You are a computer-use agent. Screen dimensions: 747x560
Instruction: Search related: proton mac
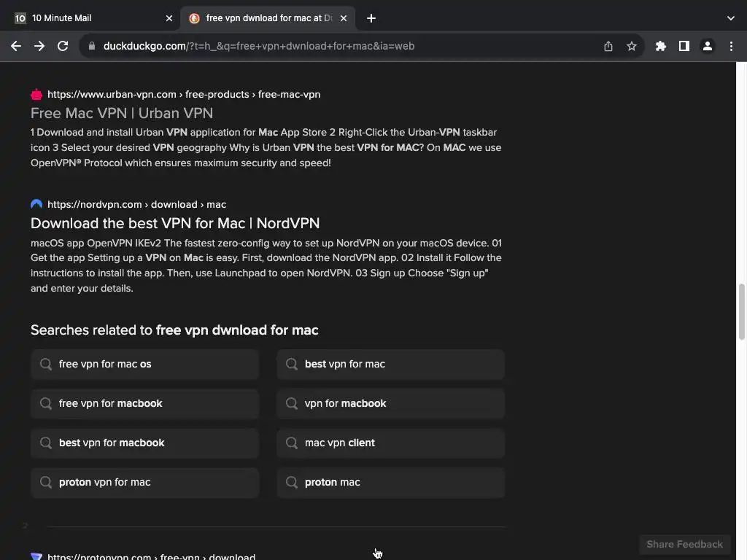[x=391, y=483]
